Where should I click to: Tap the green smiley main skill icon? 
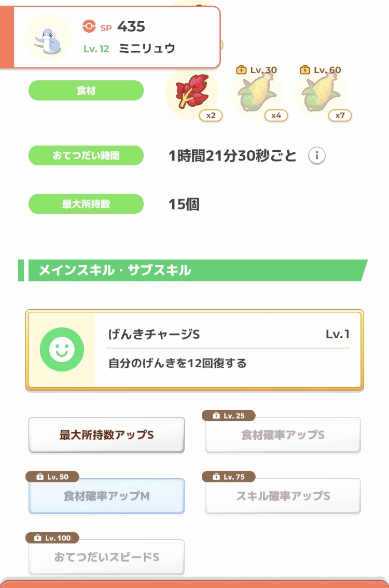click(62, 350)
